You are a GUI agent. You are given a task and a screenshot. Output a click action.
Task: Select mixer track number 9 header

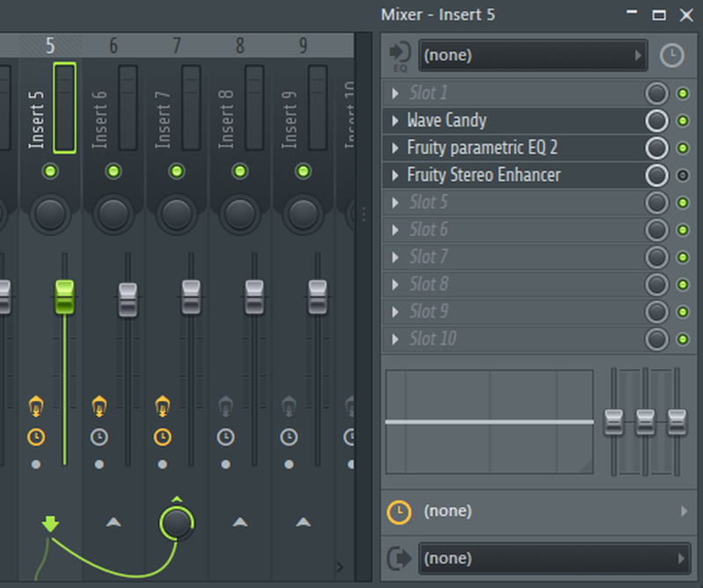point(303,46)
